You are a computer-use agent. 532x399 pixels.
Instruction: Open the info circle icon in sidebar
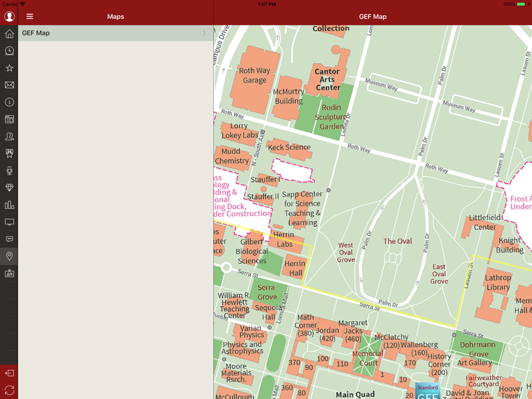9,102
